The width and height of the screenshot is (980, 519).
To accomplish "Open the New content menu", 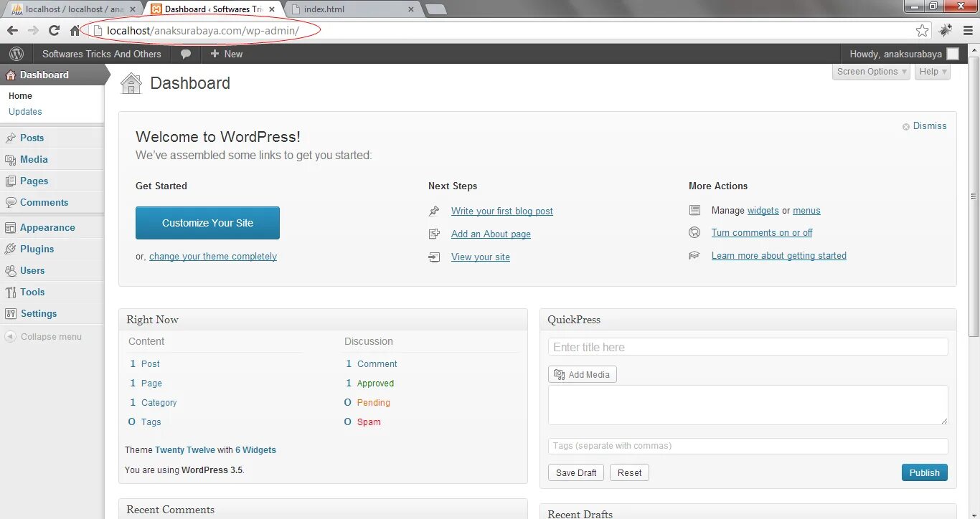I will click(226, 54).
